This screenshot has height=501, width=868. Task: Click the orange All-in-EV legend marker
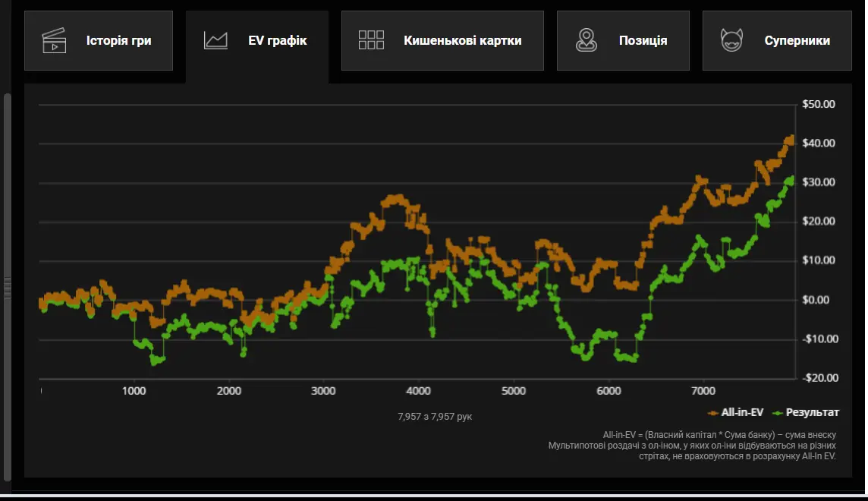coord(712,412)
